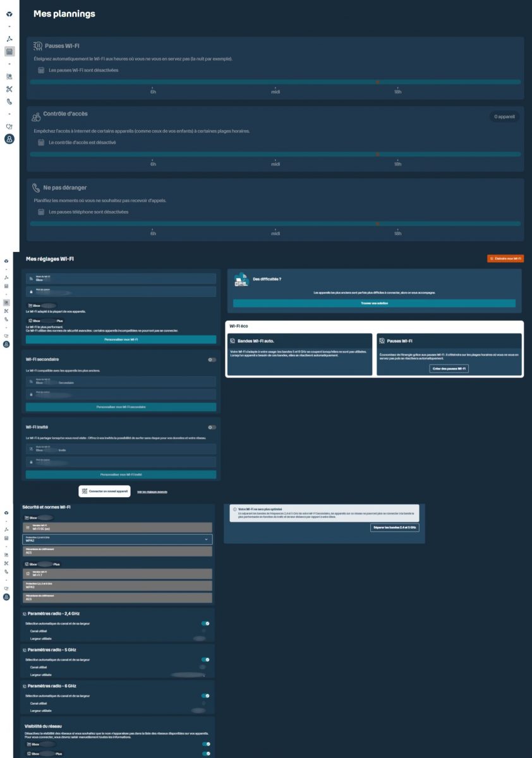The width and height of the screenshot is (532, 758).
Task: Turn on the Wi-Fi invité switch
Action: [212, 427]
